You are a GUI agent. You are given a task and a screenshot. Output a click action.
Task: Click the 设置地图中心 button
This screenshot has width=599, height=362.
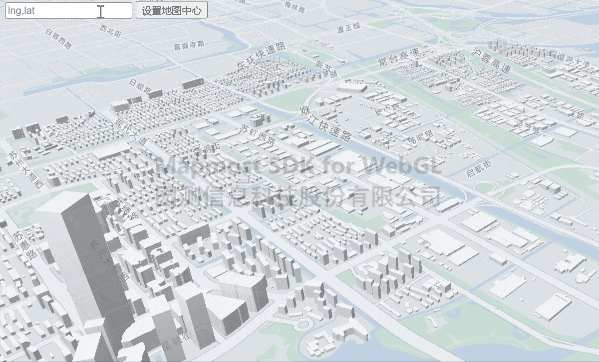[172, 11]
